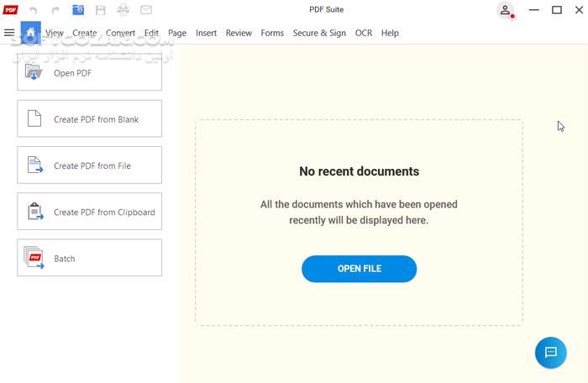Click the Batch button
588x383 pixels.
coord(89,258)
